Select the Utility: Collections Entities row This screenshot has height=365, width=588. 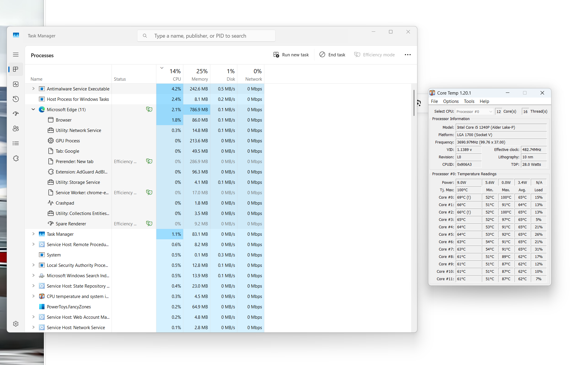pyautogui.click(x=144, y=213)
